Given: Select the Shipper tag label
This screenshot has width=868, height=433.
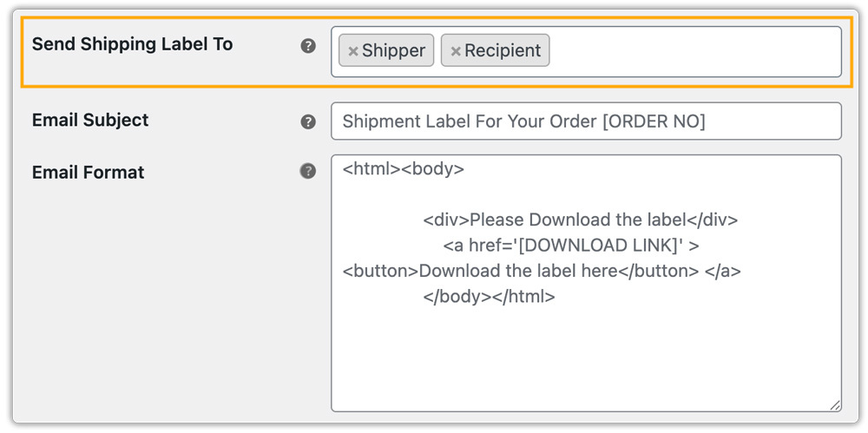Looking at the screenshot, I should [394, 51].
